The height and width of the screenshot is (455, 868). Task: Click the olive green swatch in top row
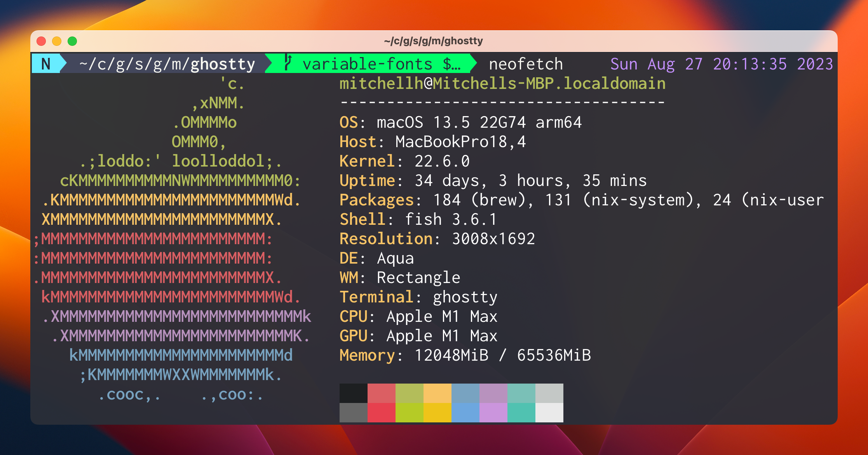(410, 393)
